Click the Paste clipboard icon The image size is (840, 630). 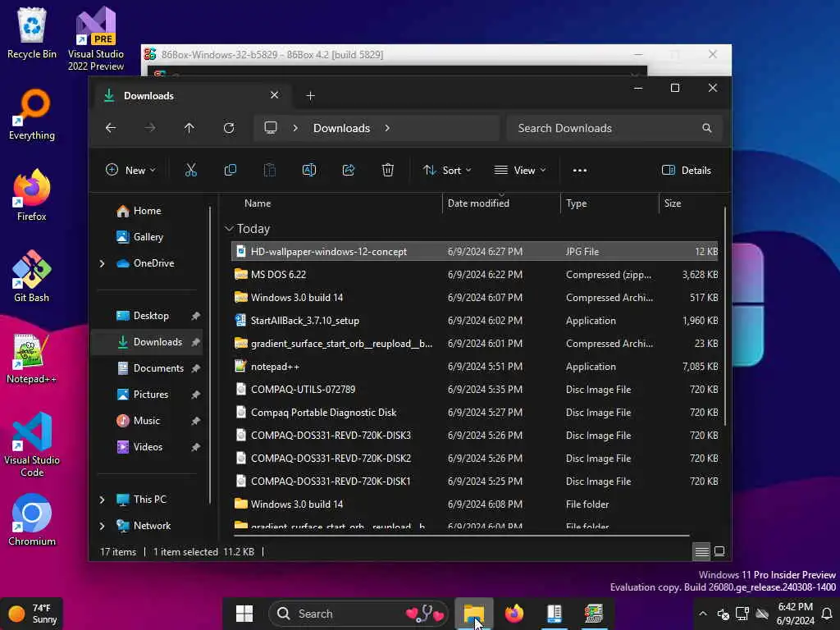[269, 171]
